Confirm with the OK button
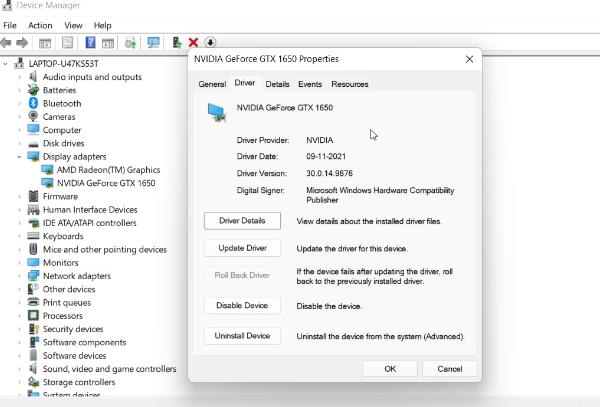Image resolution: width=600 pixels, height=407 pixels. 390,369
